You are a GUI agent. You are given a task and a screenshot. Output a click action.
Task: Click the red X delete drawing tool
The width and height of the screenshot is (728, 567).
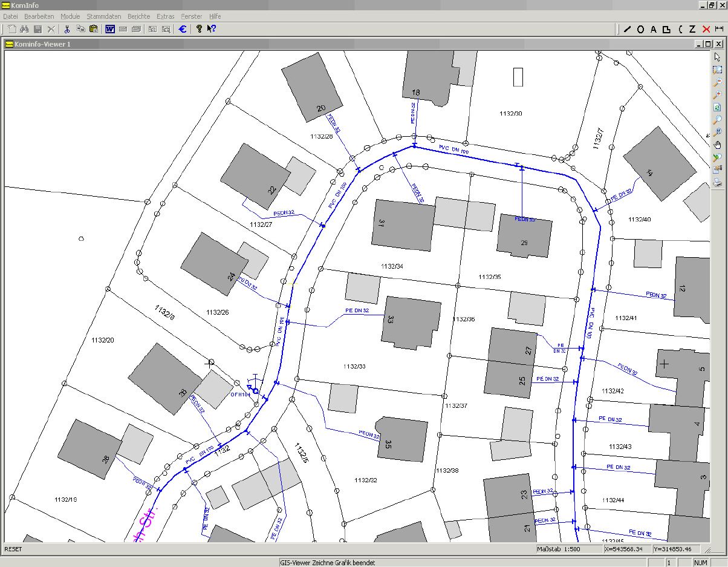[x=706, y=29]
